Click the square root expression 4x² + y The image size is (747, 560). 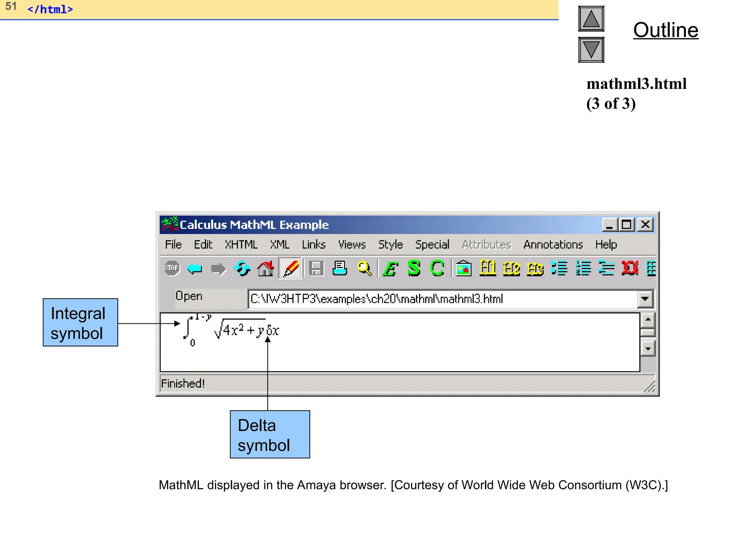[240, 329]
